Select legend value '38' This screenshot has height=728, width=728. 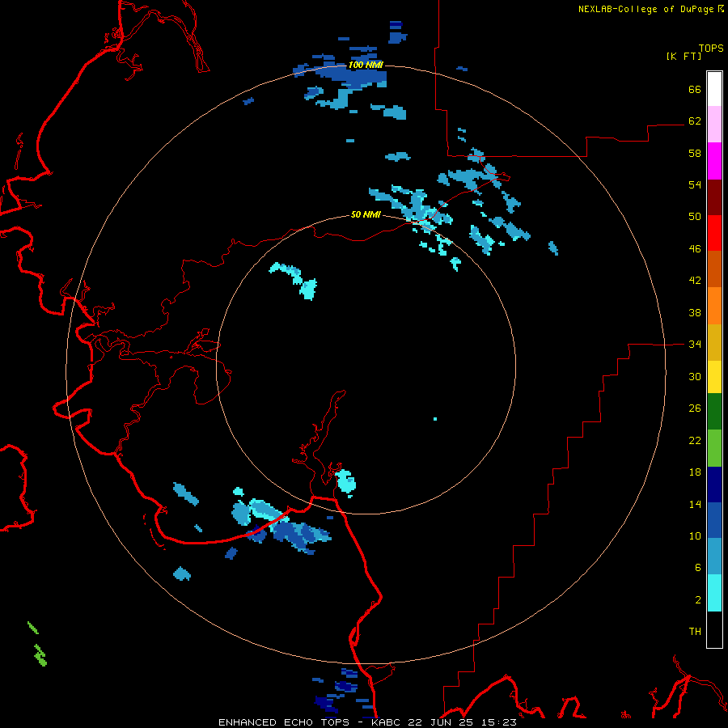point(695,312)
